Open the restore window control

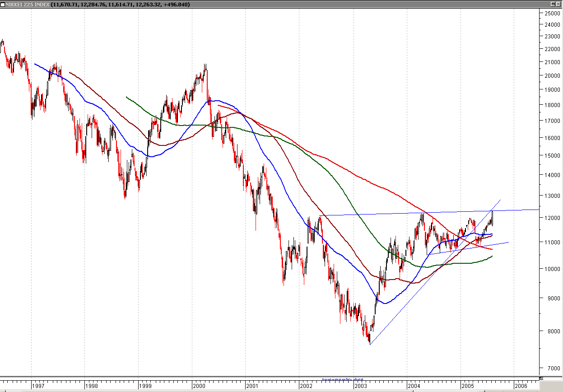tap(553, 4)
